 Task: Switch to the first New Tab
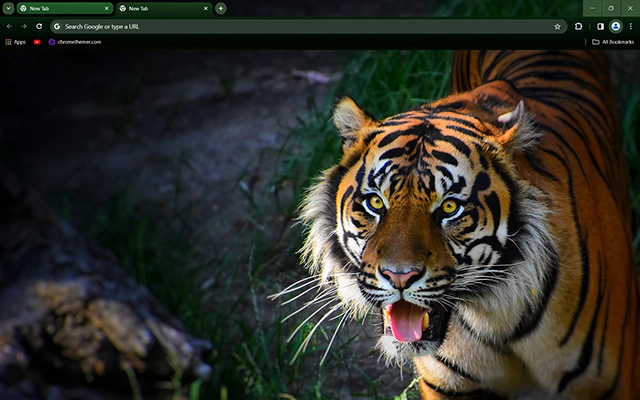tap(65, 8)
